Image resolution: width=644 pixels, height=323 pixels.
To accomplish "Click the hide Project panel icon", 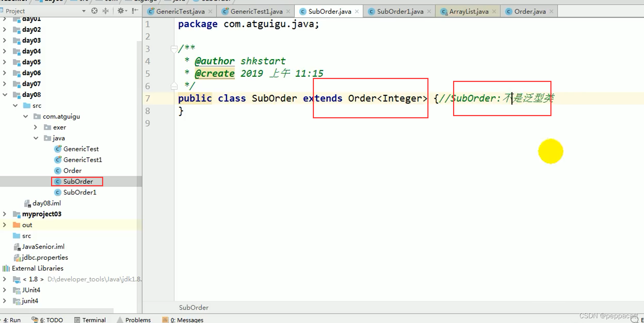I will click(135, 11).
